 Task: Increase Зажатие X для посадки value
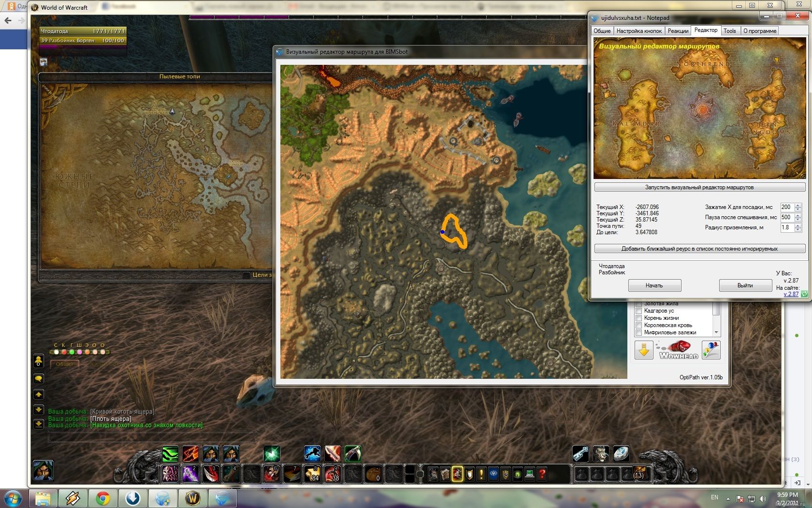tap(798, 205)
